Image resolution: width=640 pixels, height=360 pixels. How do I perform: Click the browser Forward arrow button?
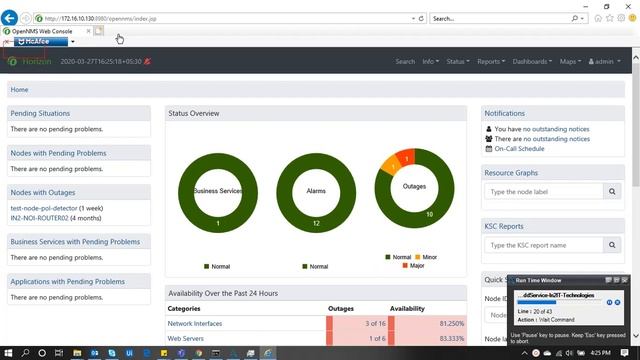point(25,18)
